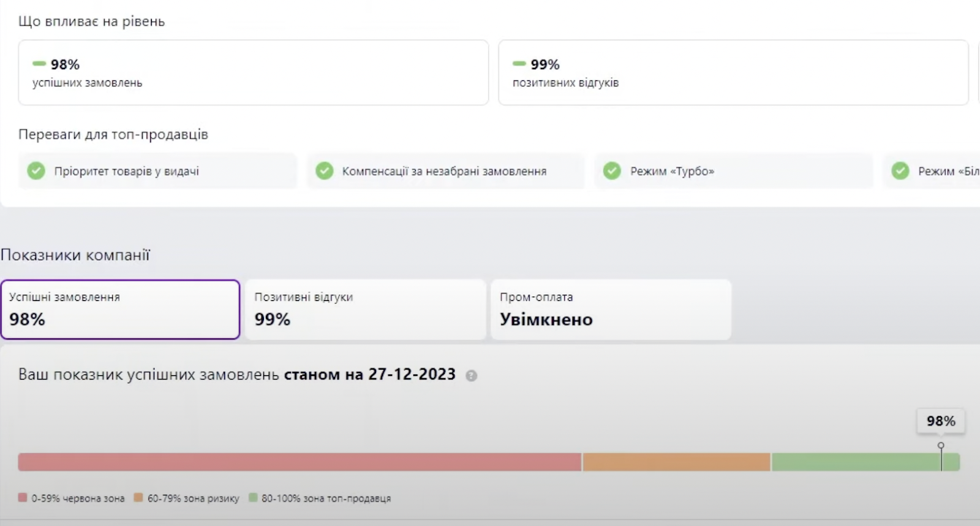The width and height of the screenshot is (980, 526).
Task: Click red zone segment of progress bar
Action: tap(300, 462)
